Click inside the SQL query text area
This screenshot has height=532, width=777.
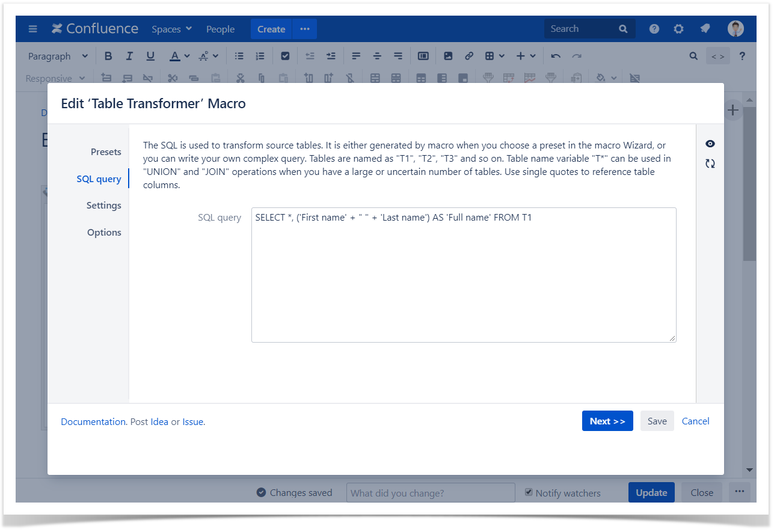point(463,275)
